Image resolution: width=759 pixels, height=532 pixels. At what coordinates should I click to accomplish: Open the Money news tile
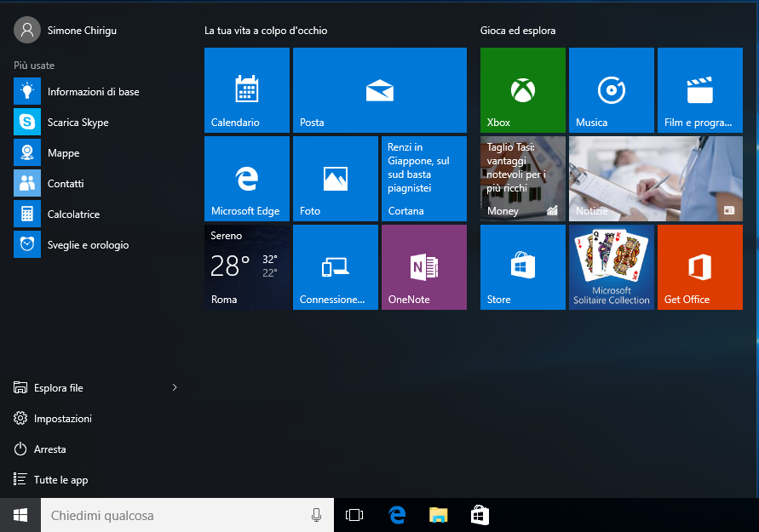[523, 179]
